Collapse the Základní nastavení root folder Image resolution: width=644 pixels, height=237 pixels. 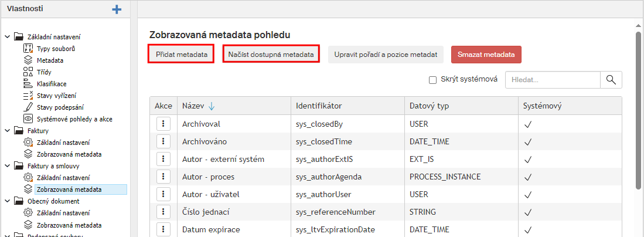(x=7, y=36)
